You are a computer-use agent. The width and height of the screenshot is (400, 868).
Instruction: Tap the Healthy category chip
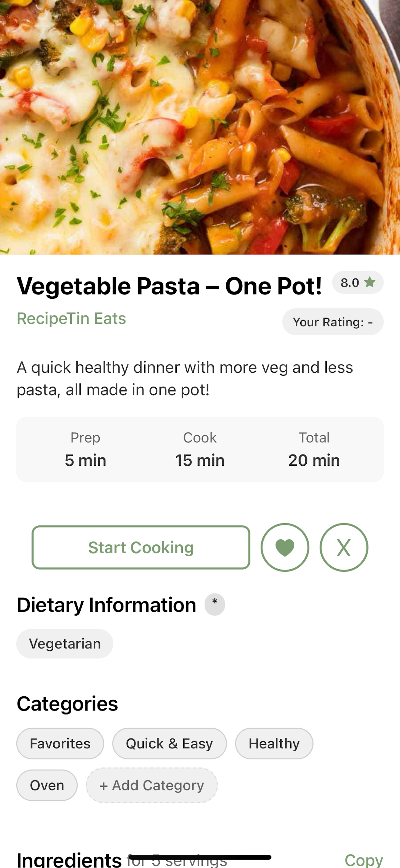point(274,743)
